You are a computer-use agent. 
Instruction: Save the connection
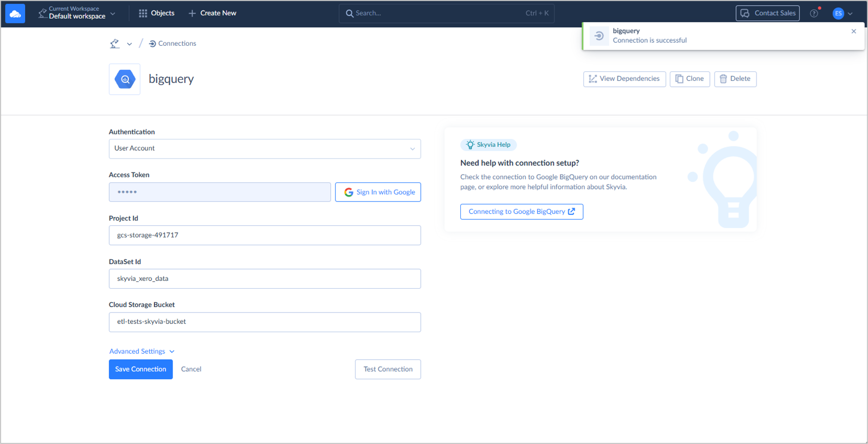(x=140, y=369)
